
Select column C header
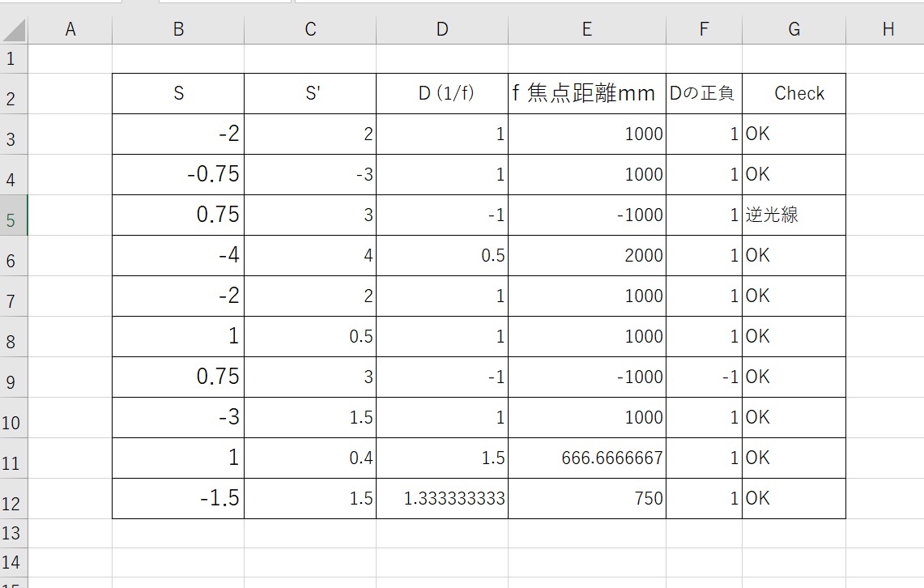click(310, 29)
